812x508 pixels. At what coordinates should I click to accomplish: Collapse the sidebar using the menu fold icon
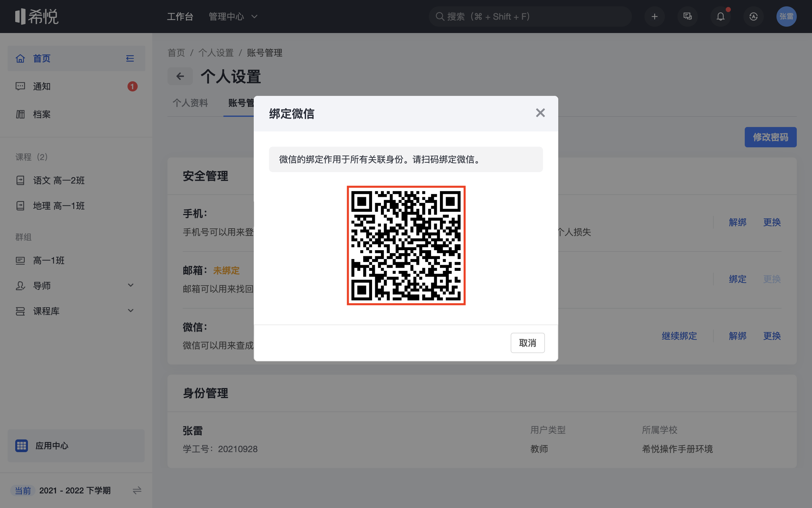[130, 58]
